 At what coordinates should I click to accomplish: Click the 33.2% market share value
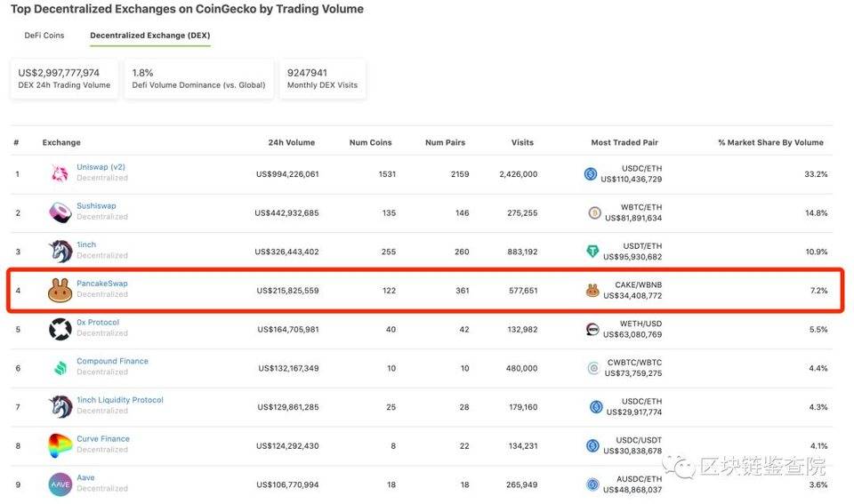[x=816, y=174]
